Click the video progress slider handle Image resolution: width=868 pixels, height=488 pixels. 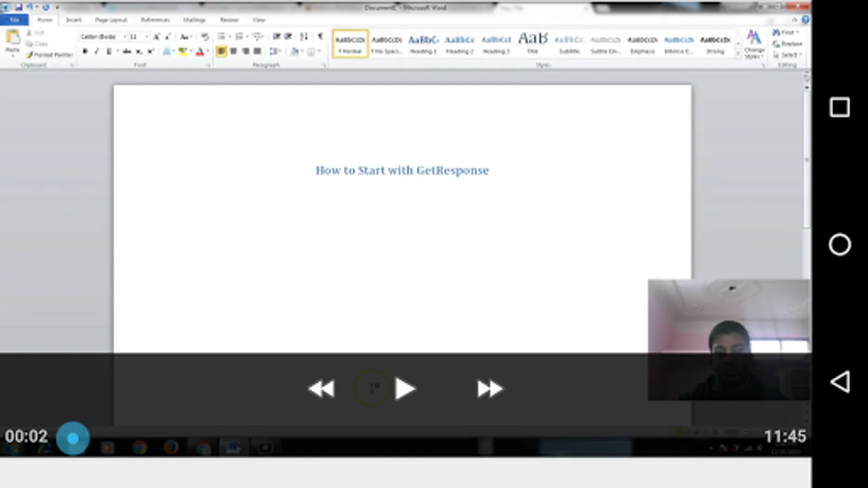73,438
